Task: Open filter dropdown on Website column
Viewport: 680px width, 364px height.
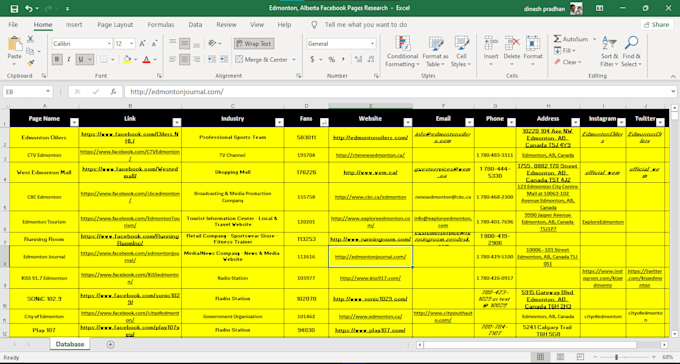Action: click(408, 122)
